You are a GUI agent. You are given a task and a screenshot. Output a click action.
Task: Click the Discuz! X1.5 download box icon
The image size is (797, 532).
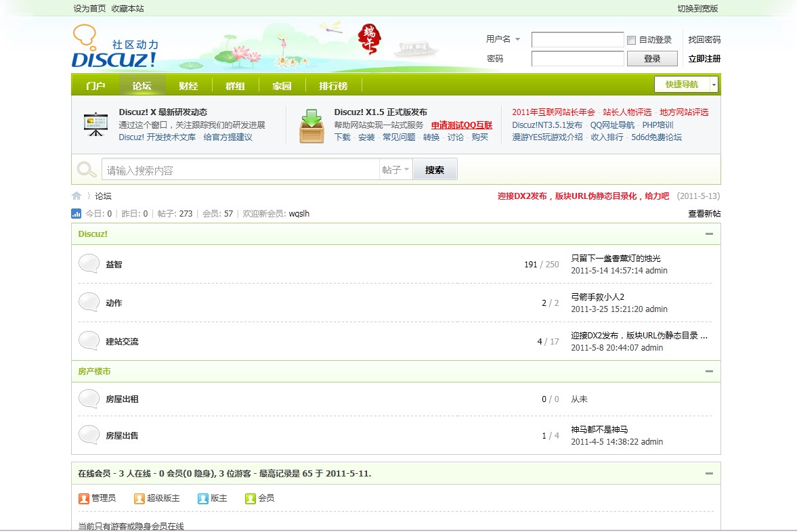[x=311, y=125]
